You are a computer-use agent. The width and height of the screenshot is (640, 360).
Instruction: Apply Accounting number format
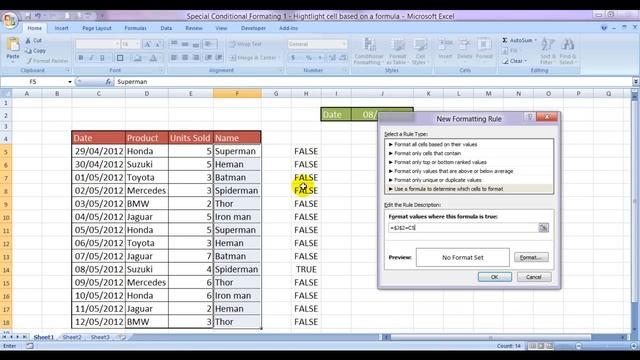pyautogui.click(x=293, y=58)
